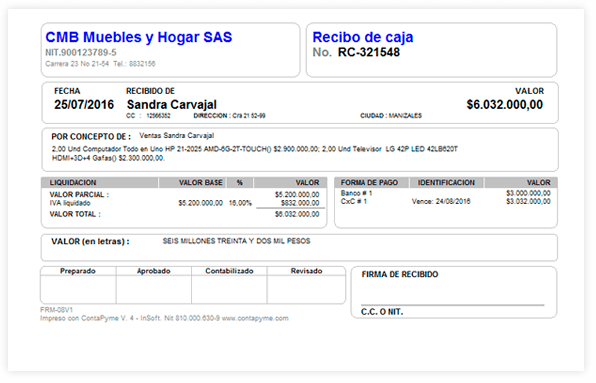Click DIRECCION : Cra 21 52-99
596x383 pixels.
(230, 116)
